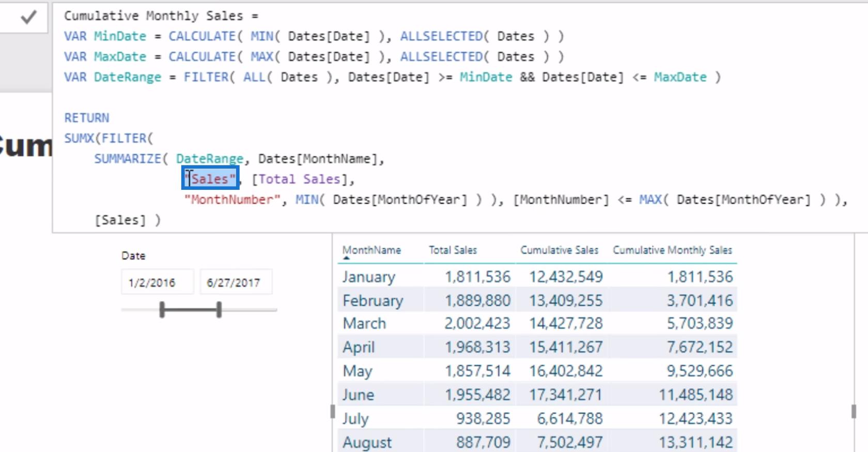The image size is (868, 452).
Task: Click the Date slicer title
Action: [133, 255]
